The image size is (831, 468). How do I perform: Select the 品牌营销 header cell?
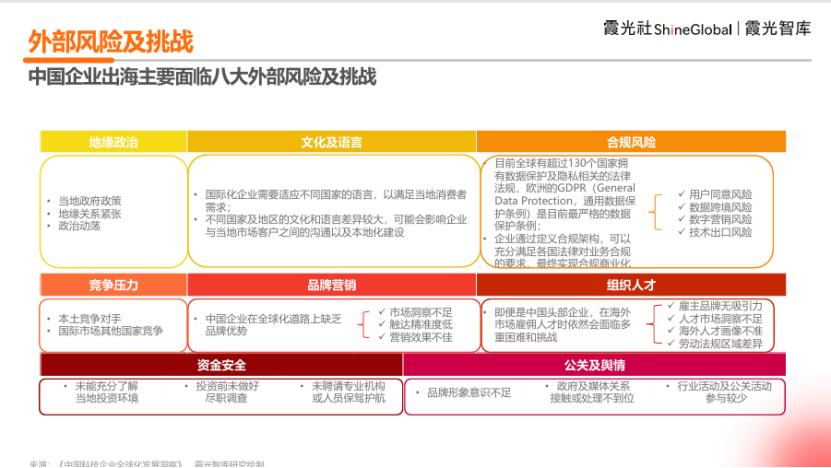click(x=332, y=285)
